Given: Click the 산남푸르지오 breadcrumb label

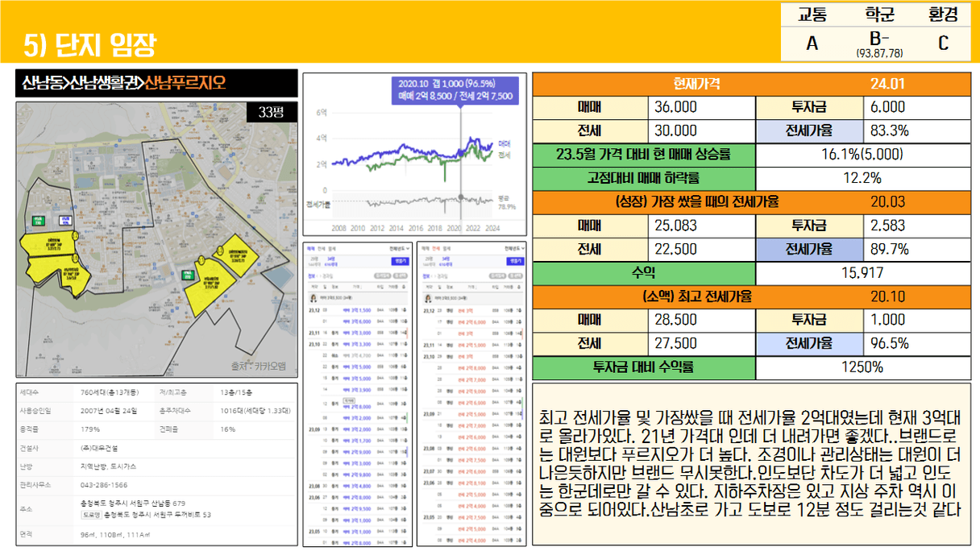Looking at the screenshot, I should click(x=185, y=82).
